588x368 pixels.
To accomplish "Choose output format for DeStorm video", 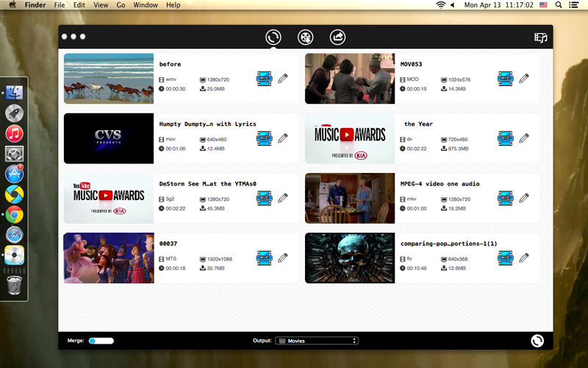I will [x=265, y=198].
